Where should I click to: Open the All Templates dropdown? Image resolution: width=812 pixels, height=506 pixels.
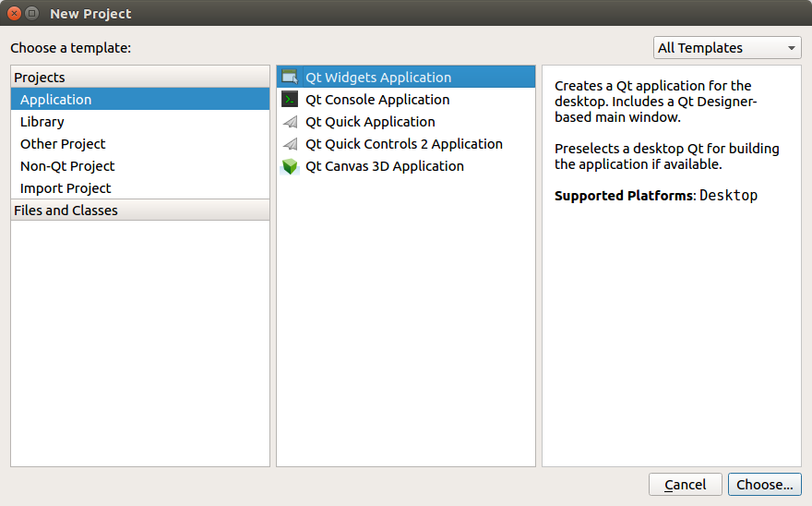point(727,48)
